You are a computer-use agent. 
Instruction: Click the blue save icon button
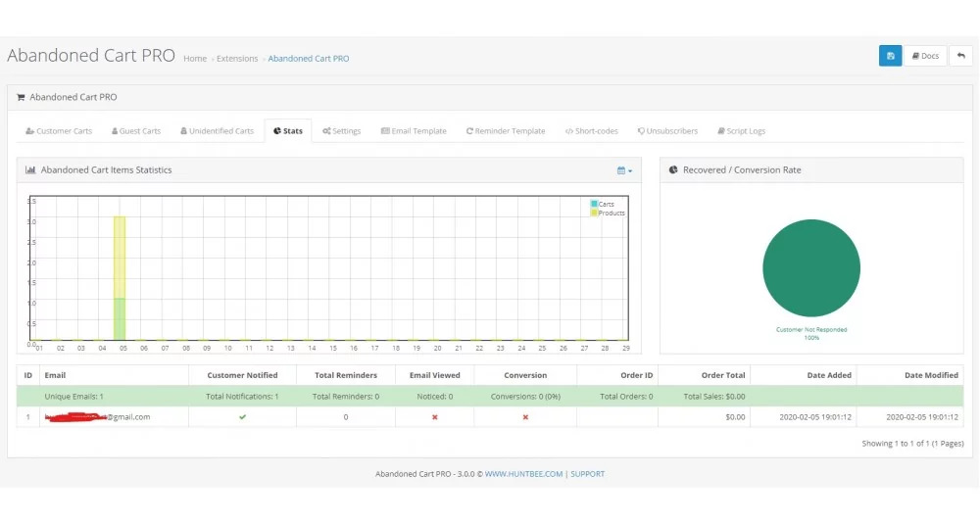890,56
